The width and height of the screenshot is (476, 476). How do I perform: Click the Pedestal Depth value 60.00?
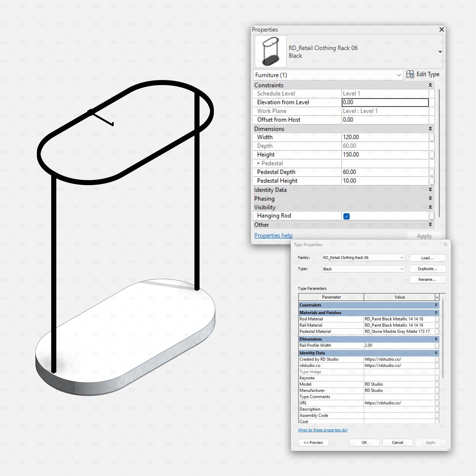point(385,172)
